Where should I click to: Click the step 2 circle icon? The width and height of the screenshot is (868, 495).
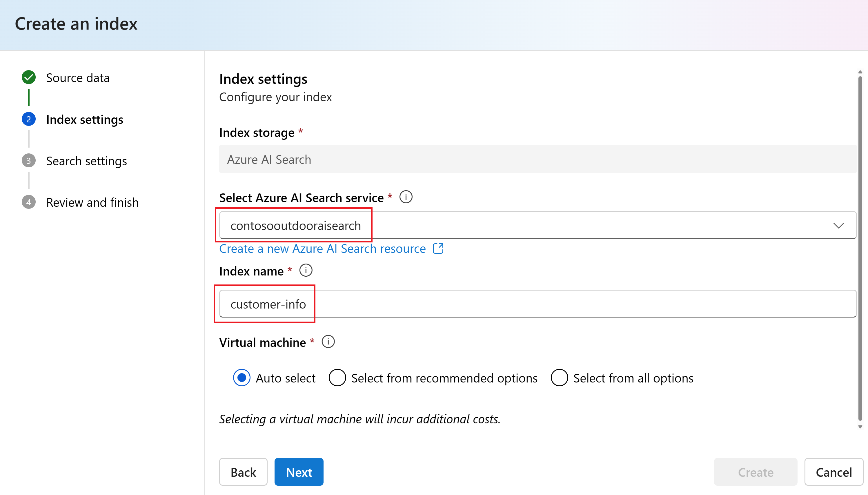coord(28,119)
